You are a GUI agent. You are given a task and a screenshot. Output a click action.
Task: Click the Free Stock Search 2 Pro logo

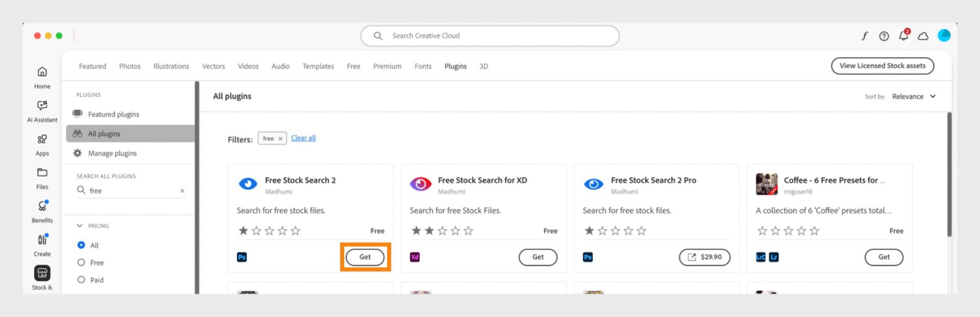click(594, 184)
